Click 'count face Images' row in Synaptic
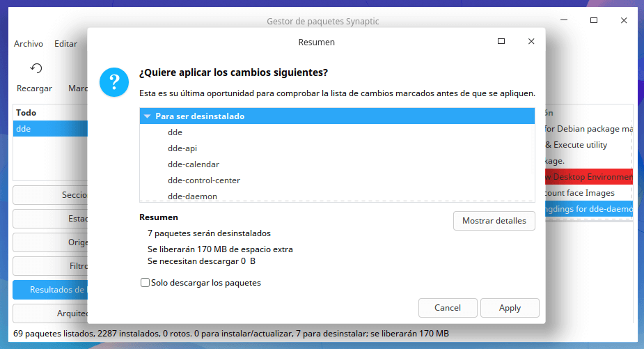This screenshot has height=349, width=644. (x=589, y=193)
